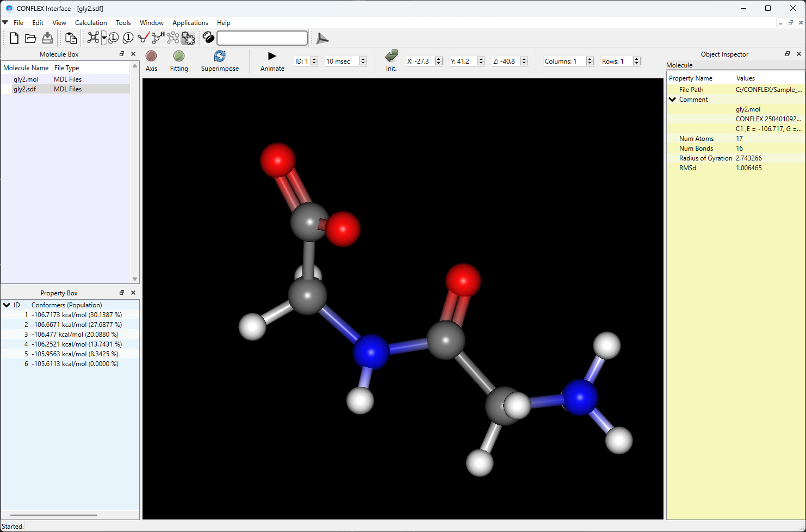Click the empty toolbar search field
The image size is (806, 532).
tap(262, 38)
